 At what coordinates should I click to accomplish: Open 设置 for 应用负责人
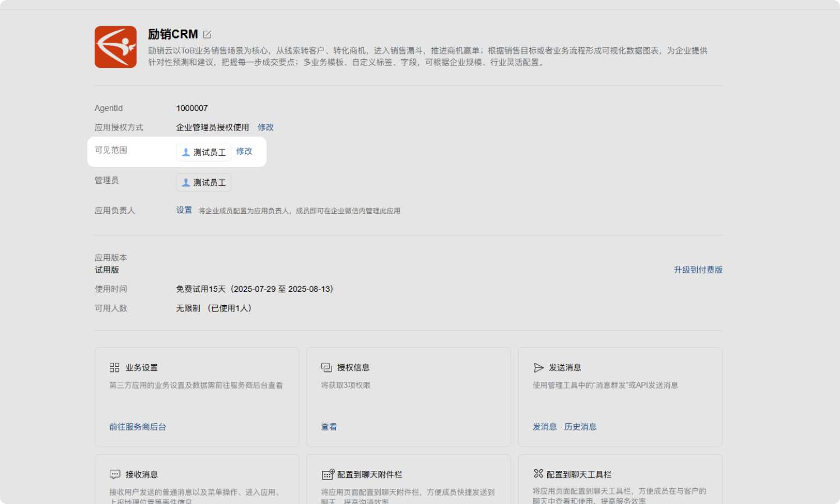(x=184, y=210)
